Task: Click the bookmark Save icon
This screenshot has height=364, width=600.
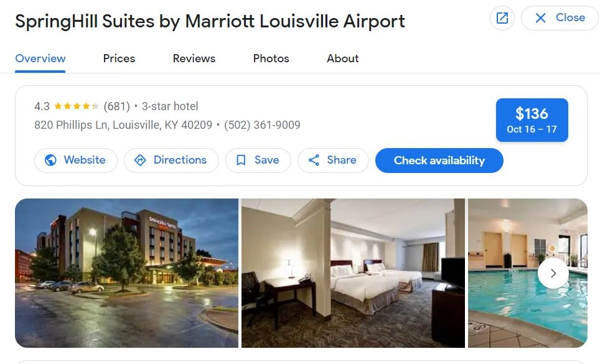Action: 241,160
